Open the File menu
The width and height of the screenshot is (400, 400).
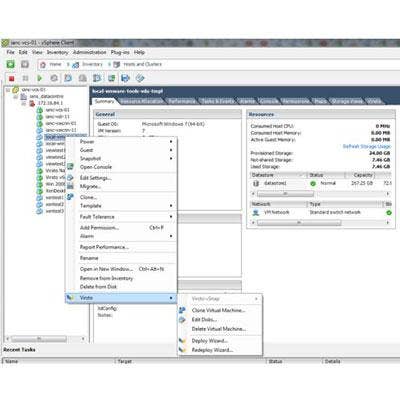(11, 52)
